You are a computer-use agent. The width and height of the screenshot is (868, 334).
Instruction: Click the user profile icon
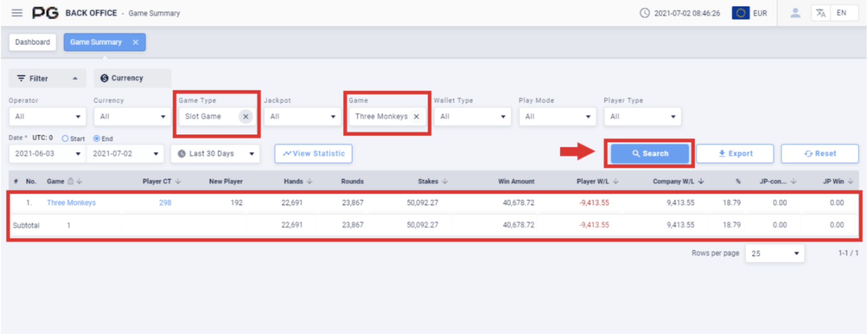point(795,13)
